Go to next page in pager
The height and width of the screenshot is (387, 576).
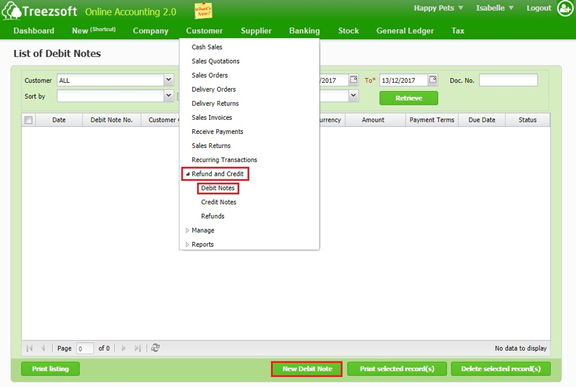point(123,348)
